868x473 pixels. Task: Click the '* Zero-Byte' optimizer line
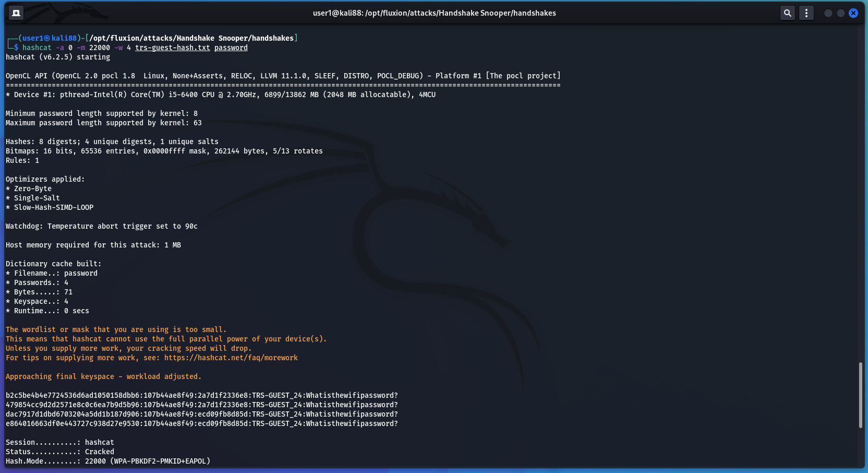click(x=29, y=188)
